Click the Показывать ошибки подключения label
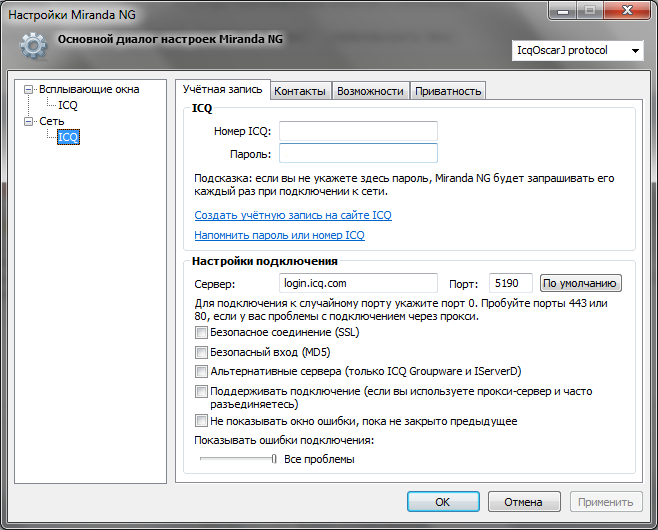This screenshot has height=530, width=658. click(x=284, y=440)
